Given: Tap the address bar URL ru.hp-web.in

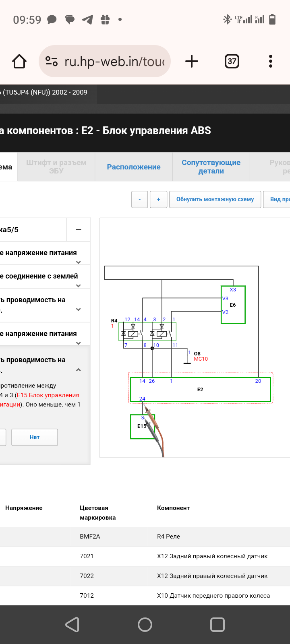Looking at the screenshot, I should coord(114,62).
